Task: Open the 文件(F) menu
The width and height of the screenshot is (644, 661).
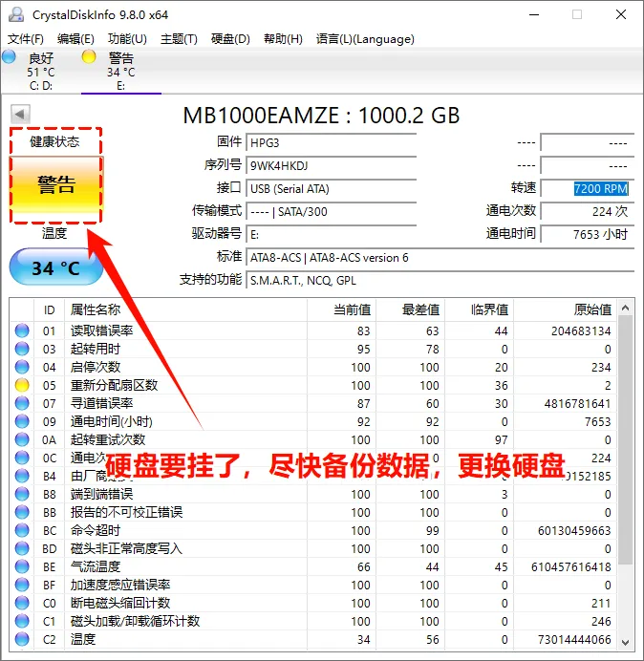Action: pos(26,39)
